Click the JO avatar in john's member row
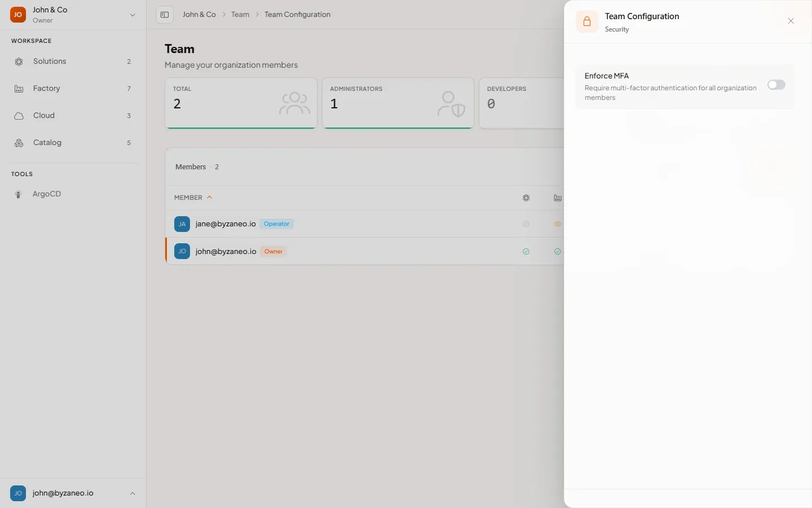This screenshot has width=812, height=508. (182, 251)
